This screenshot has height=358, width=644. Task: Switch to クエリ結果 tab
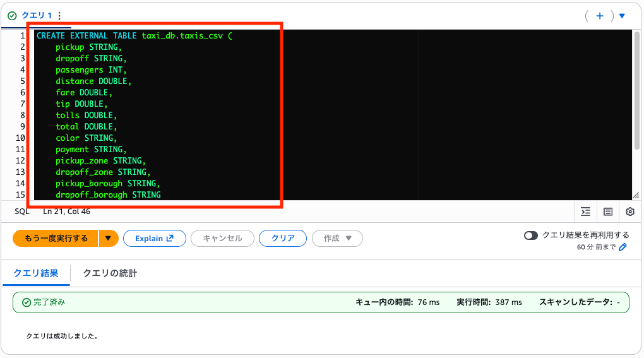coord(36,273)
